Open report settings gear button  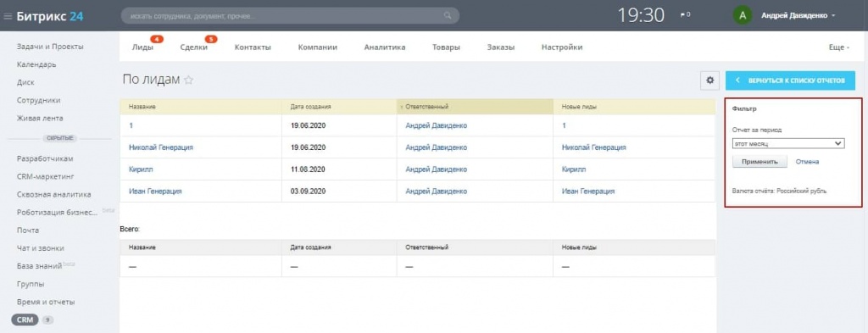(709, 80)
